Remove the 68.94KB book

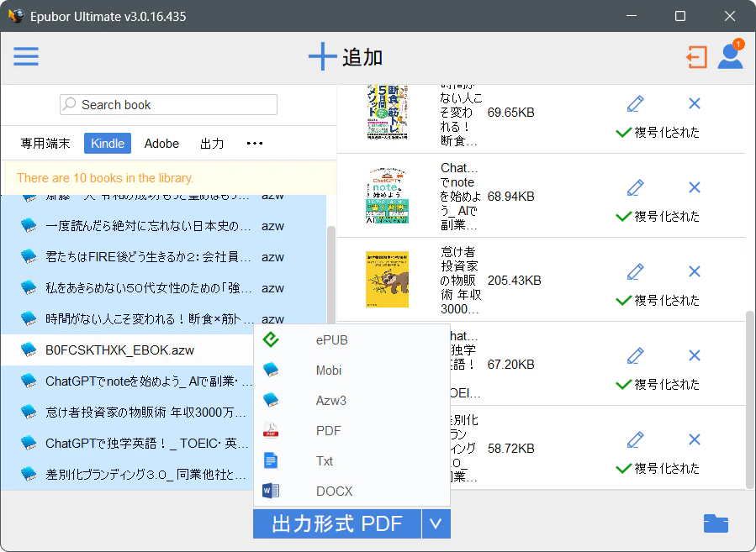click(695, 187)
